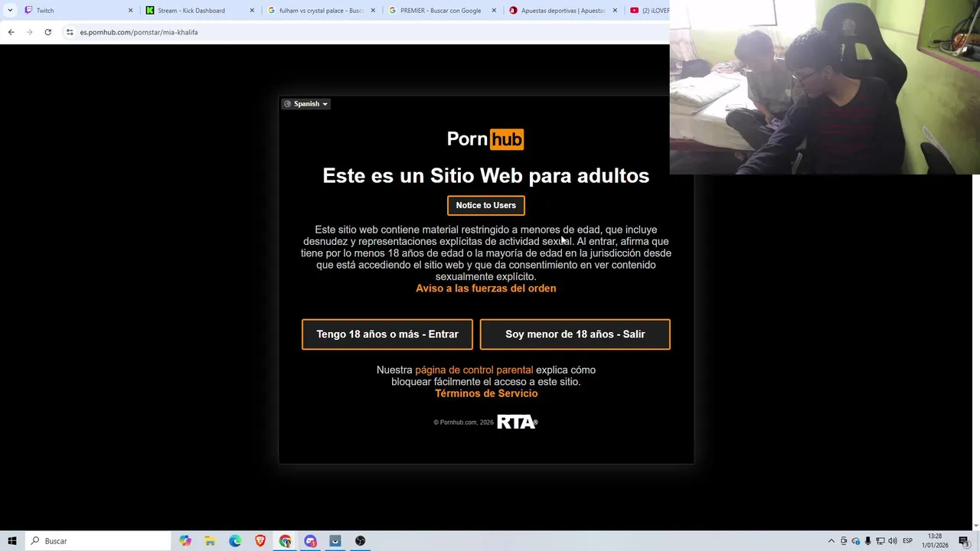Go back to the previous page

point(11,32)
